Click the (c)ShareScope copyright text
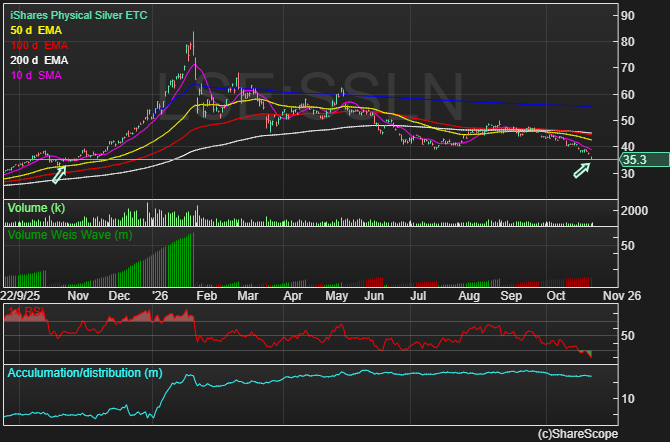Screen dimensions: 670x442 [x=577, y=434]
